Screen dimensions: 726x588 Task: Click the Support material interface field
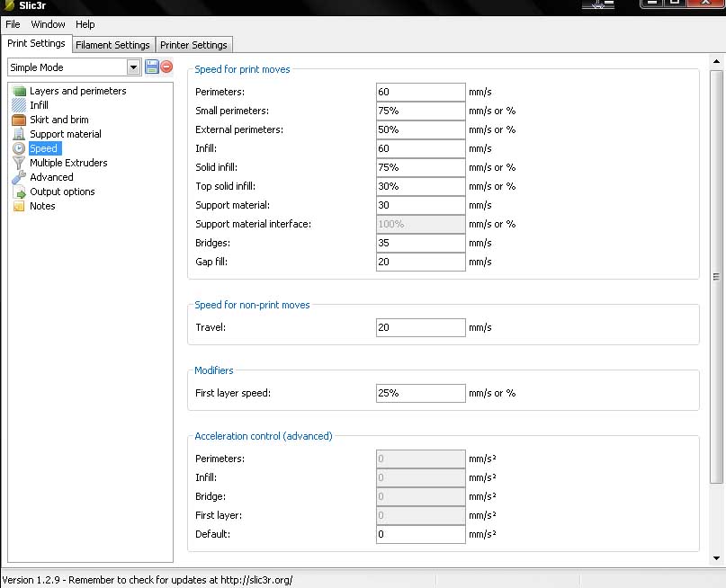point(420,225)
